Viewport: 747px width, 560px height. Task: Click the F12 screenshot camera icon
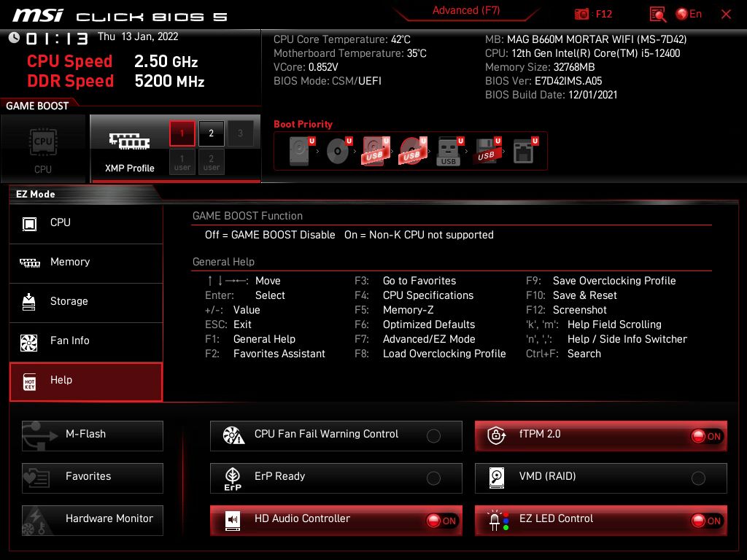coord(581,15)
